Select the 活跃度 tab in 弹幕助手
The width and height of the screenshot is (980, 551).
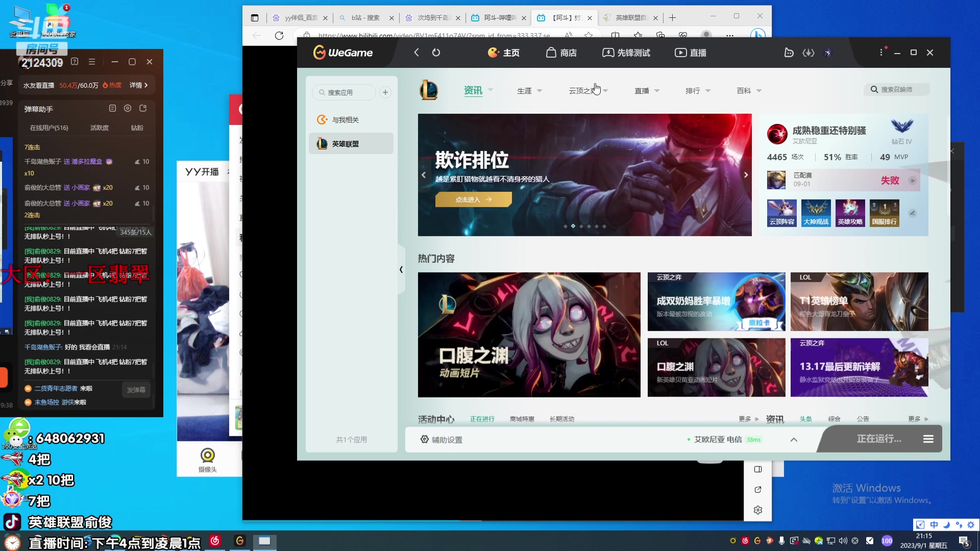tap(100, 128)
